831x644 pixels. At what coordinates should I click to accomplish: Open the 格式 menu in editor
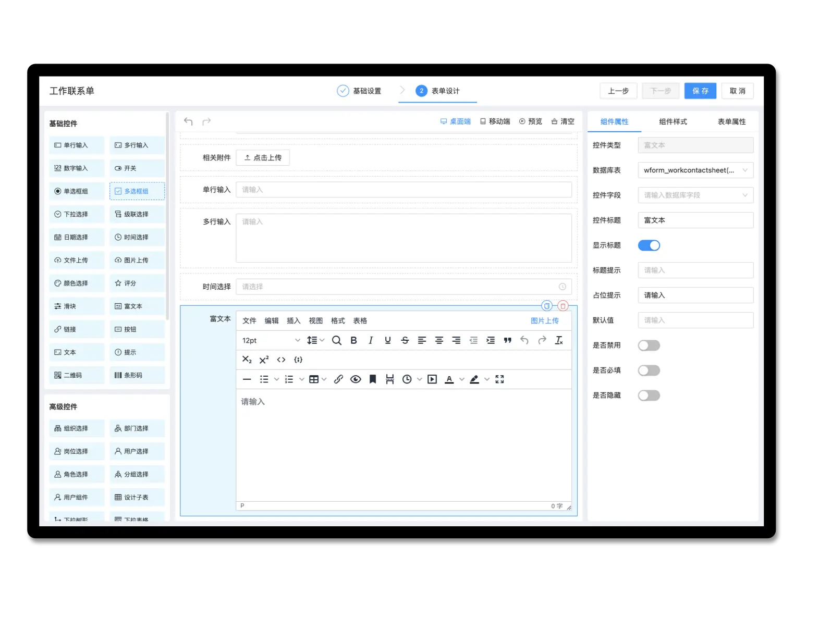(338, 320)
